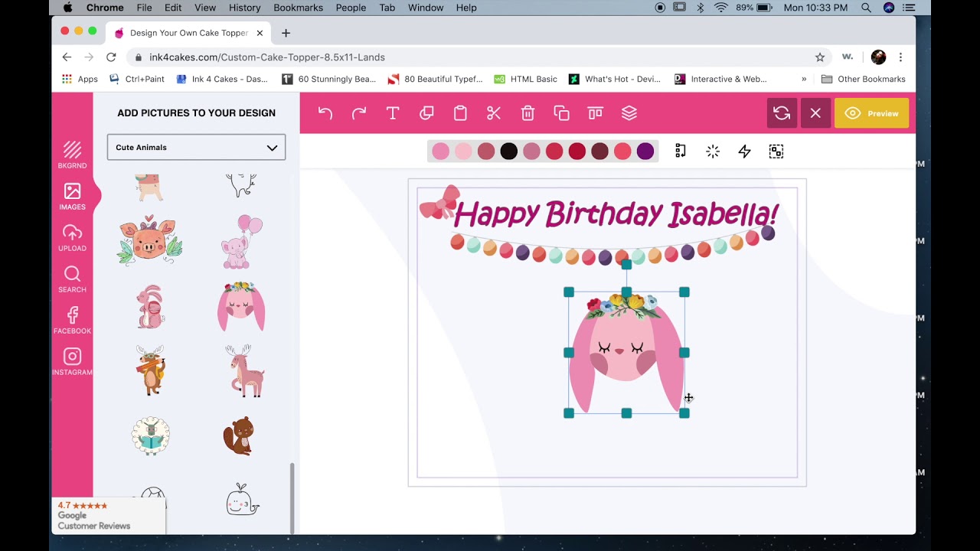Show more bookmarks with the chevron
This screenshot has width=980, height=551.
pos(804,79)
